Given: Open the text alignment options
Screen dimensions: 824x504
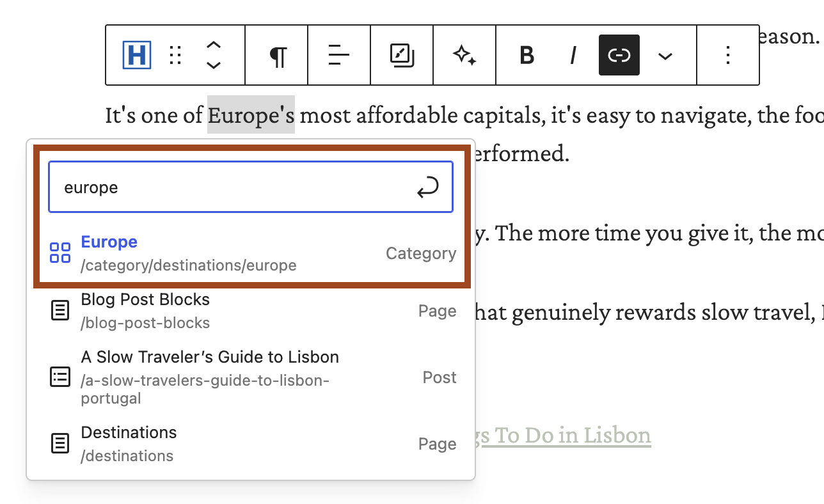Looking at the screenshot, I should (339, 56).
